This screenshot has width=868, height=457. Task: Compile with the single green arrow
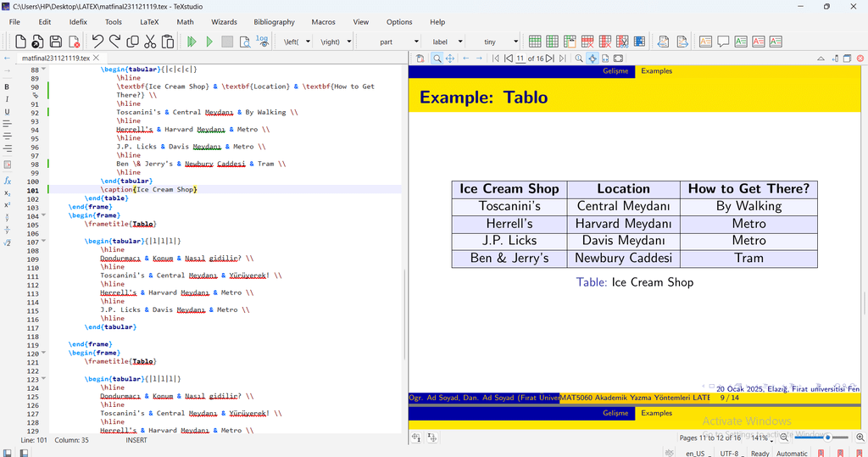(209, 42)
